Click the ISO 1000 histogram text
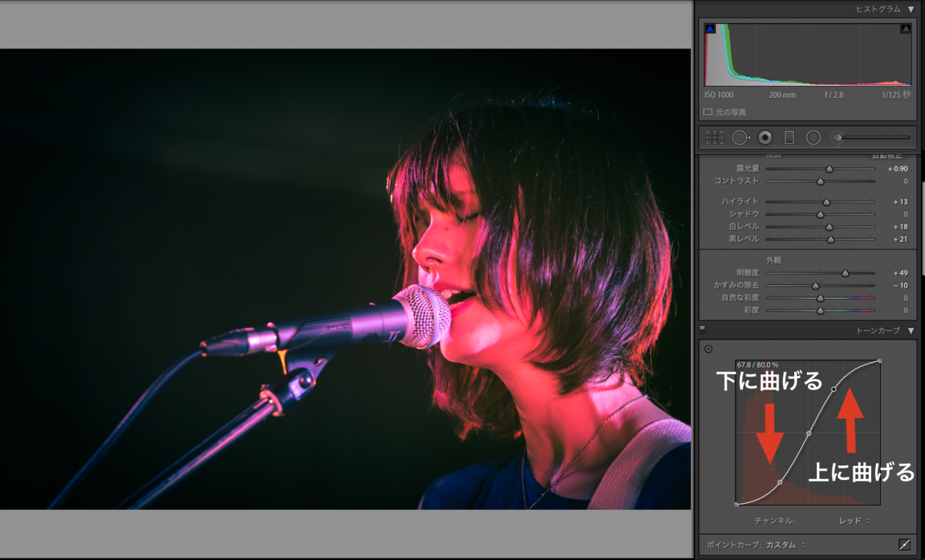 [719, 95]
